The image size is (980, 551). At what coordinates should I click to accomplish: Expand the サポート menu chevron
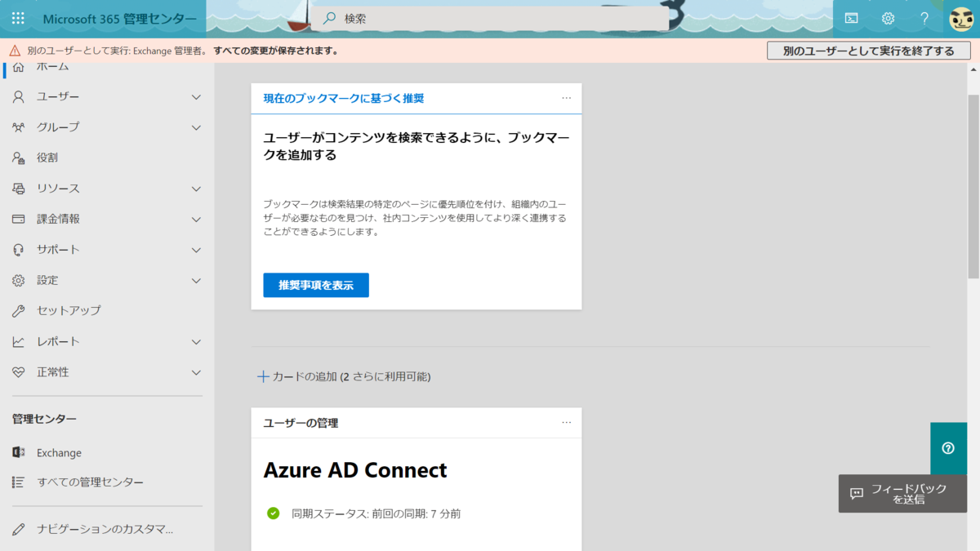(196, 250)
